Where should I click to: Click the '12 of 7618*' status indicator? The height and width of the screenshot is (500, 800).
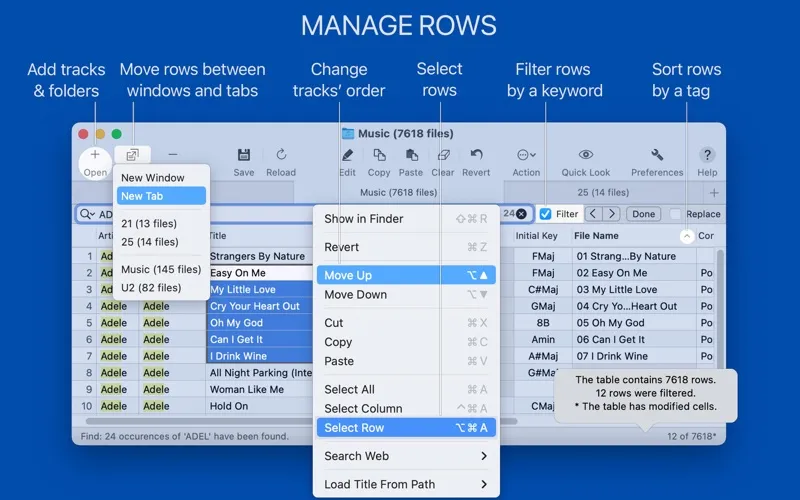(x=691, y=436)
